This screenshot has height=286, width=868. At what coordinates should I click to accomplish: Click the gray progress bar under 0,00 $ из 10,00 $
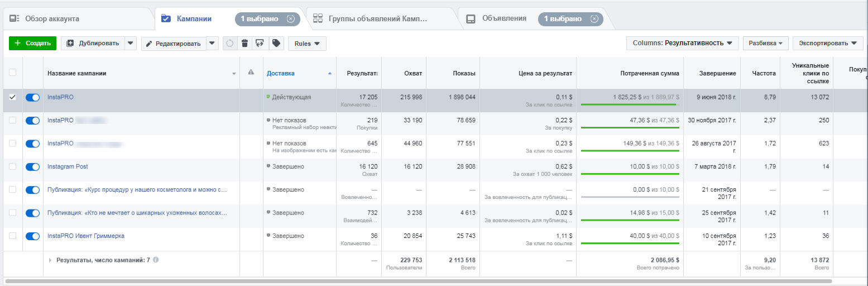point(630,197)
